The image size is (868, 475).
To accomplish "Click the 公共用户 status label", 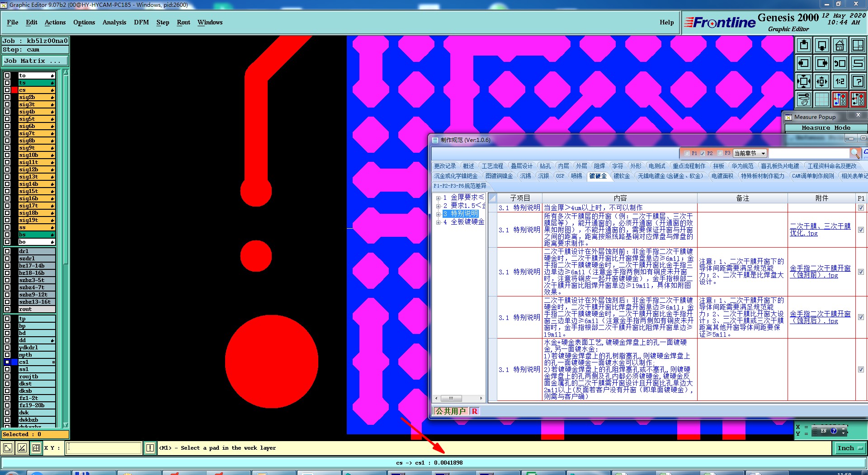I will tap(450, 411).
